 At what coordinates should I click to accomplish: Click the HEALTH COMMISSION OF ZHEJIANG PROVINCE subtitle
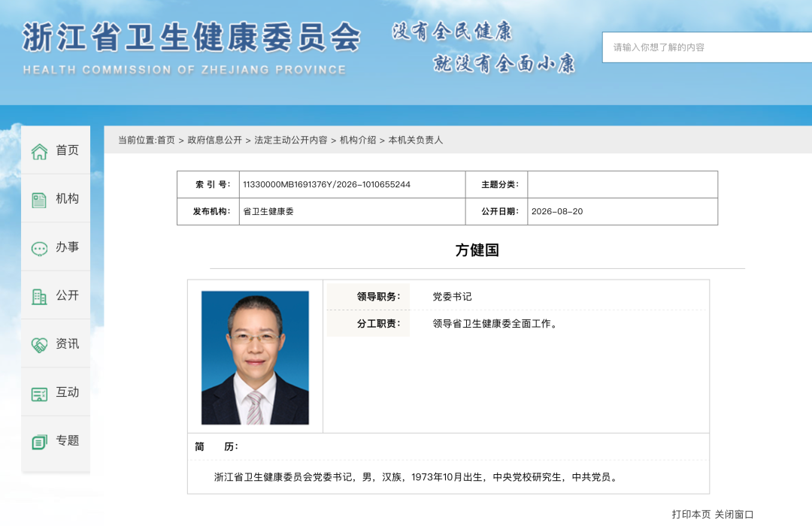(x=184, y=70)
